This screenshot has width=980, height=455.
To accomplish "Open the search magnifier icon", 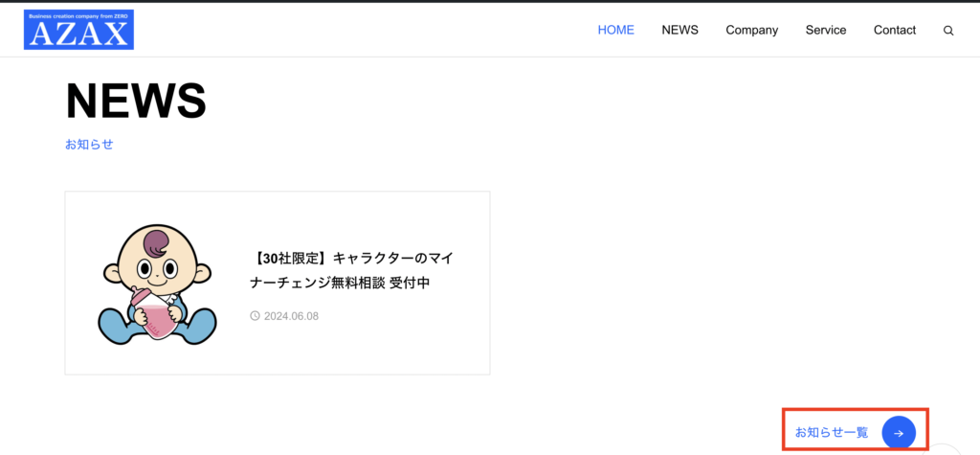I will [948, 31].
